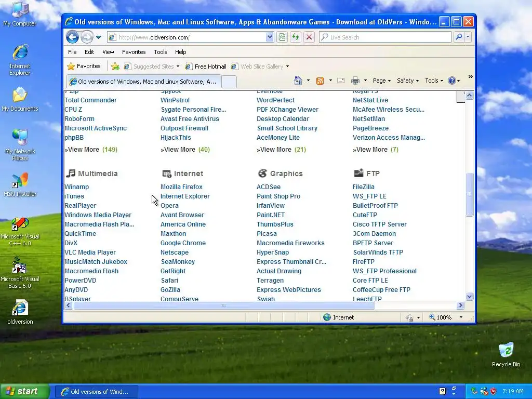This screenshot has width=532, height=399.
Task: Click View More (149) link
Action: point(91,150)
